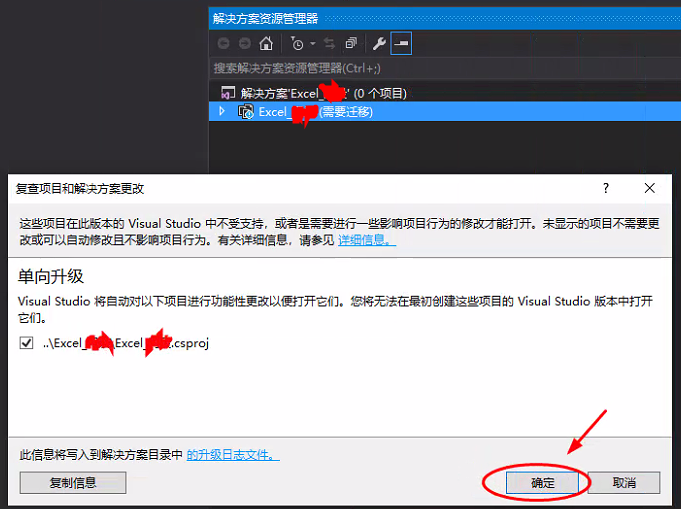Image resolution: width=681 pixels, height=509 pixels.
Task: Click Sync with Active Document arrows icon
Action: coord(330,43)
